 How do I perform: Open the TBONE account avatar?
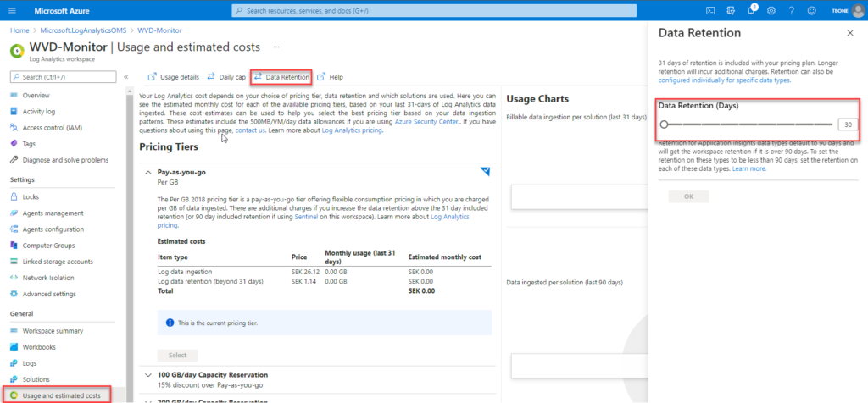860,10
